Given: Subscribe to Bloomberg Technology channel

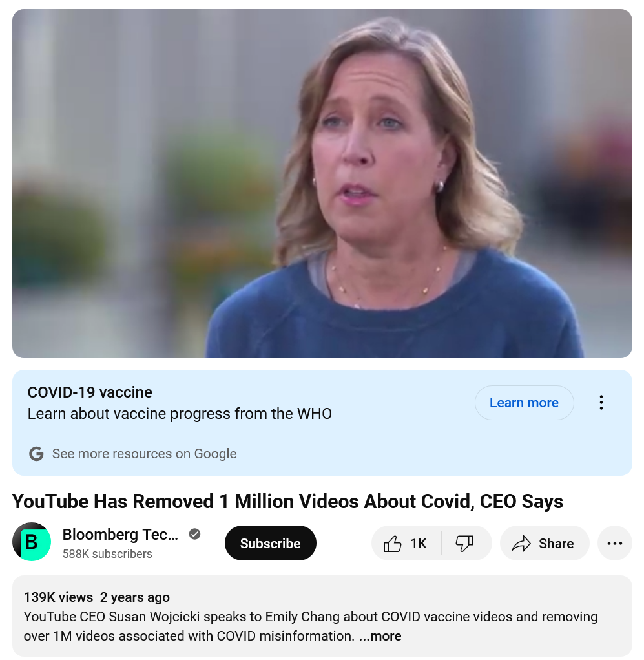Looking at the screenshot, I should (x=271, y=543).
